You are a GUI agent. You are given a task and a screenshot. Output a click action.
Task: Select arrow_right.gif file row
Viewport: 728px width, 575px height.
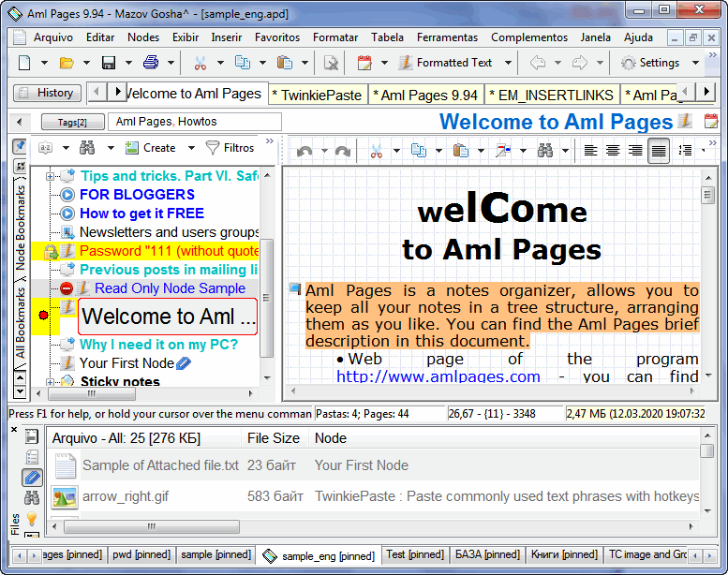point(374,496)
